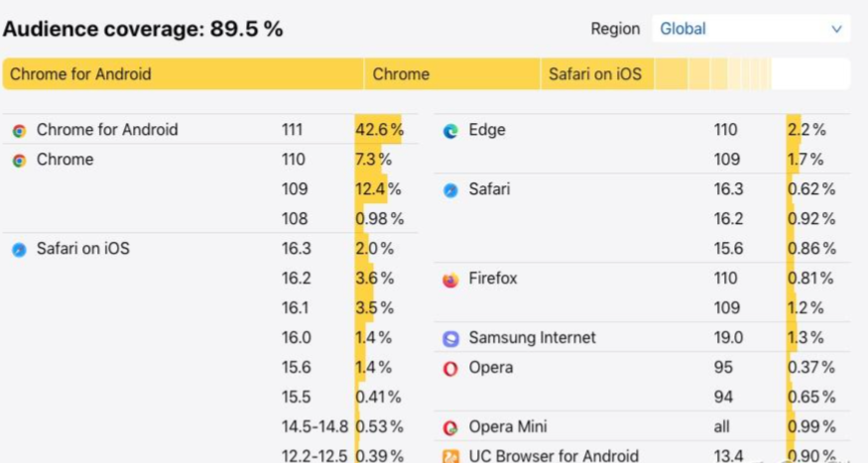Click the Opera browser icon
The height and width of the screenshot is (463, 868).
[x=450, y=369]
